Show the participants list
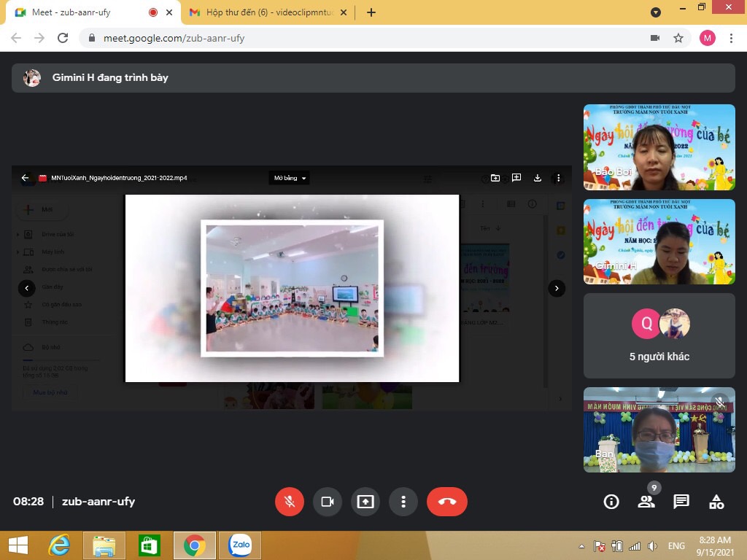Viewport: 747px width, 560px height. point(646,502)
